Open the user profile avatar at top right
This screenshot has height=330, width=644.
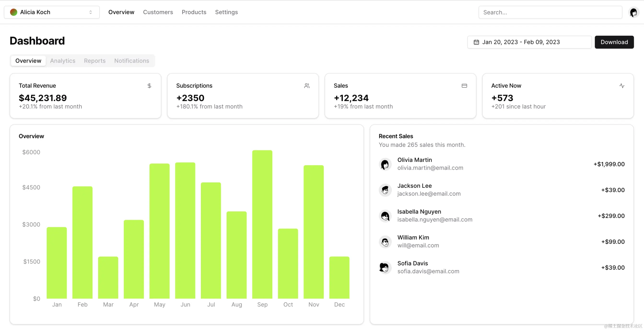[633, 12]
